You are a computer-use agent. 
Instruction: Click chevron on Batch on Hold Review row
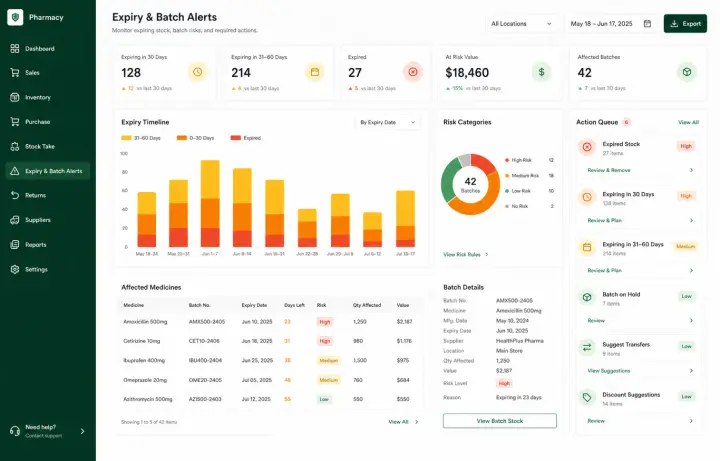point(691,320)
